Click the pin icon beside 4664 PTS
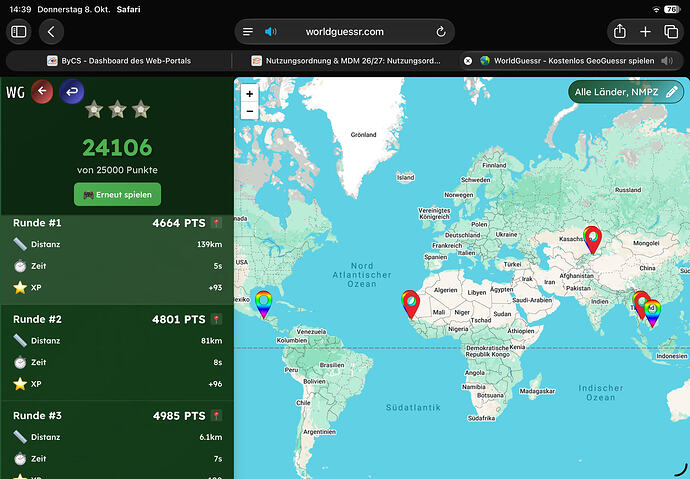Image resolution: width=690 pixels, height=479 pixels. pos(217,223)
